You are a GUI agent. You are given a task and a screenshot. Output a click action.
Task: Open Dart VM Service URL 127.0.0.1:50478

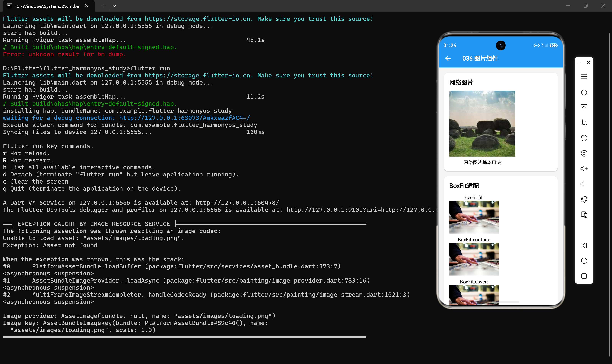click(237, 203)
